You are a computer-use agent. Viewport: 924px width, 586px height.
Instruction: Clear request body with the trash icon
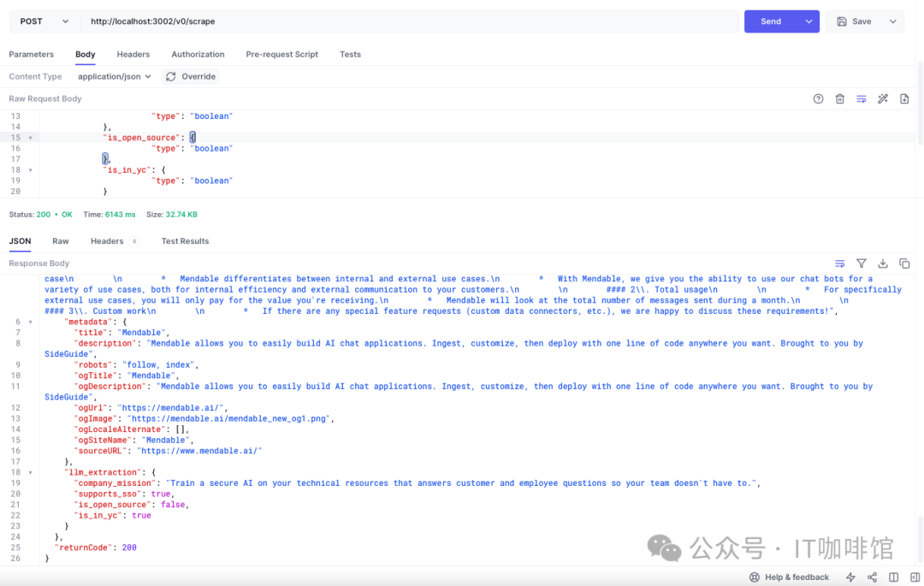839,99
